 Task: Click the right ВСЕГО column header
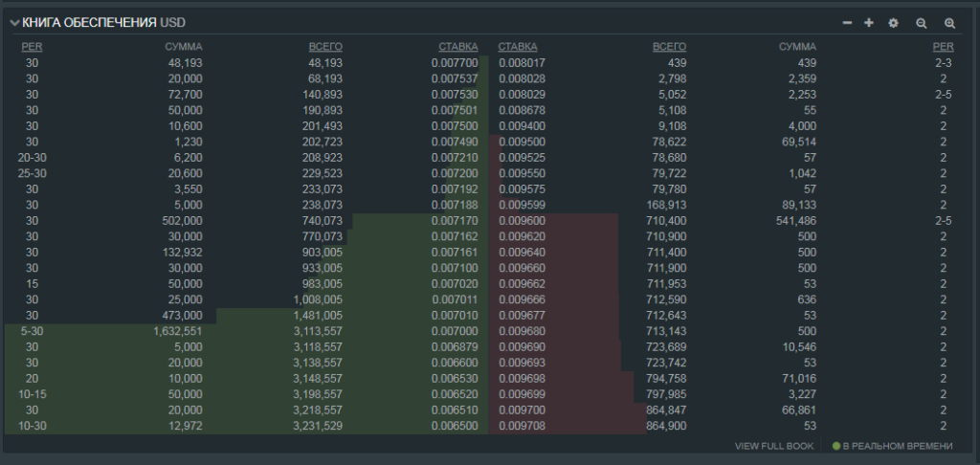click(x=669, y=46)
